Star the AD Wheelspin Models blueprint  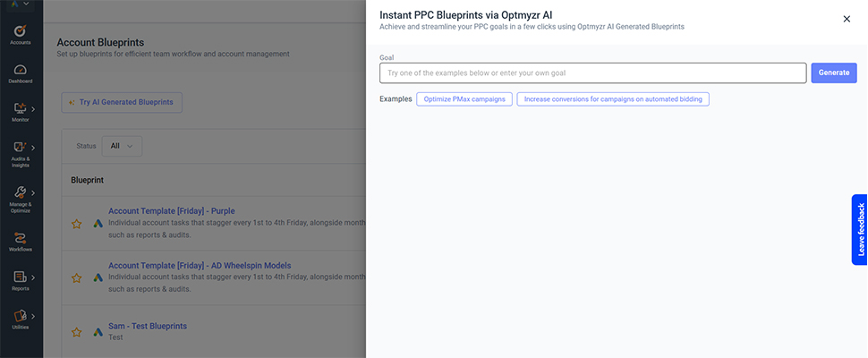(77, 277)
